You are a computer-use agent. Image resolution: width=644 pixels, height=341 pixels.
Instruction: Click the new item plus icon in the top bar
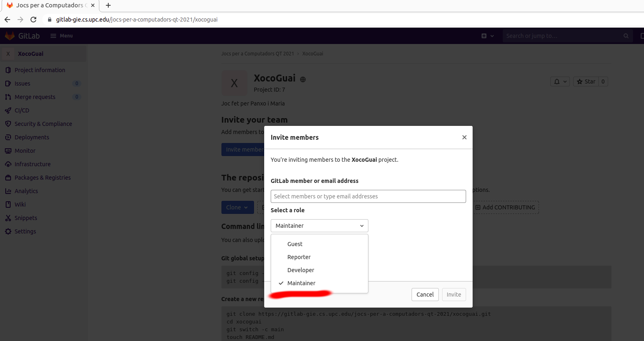pos(484,36)
